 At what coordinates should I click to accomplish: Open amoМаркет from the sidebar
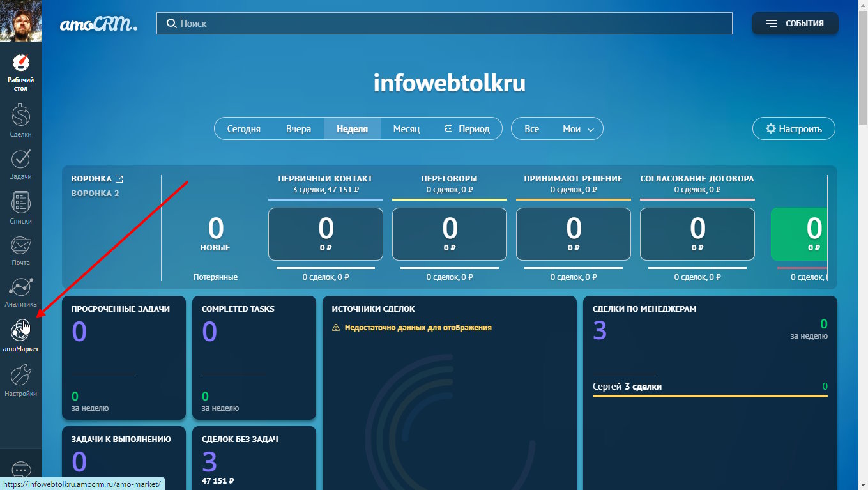pos(21,332)
